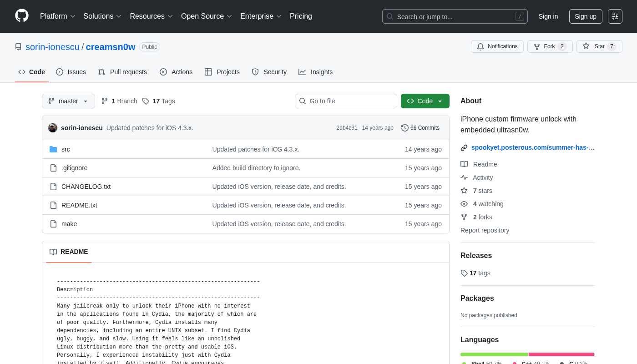Open the Notifications bell button
This screenshot has height=364, width=637.
[497, 46]
